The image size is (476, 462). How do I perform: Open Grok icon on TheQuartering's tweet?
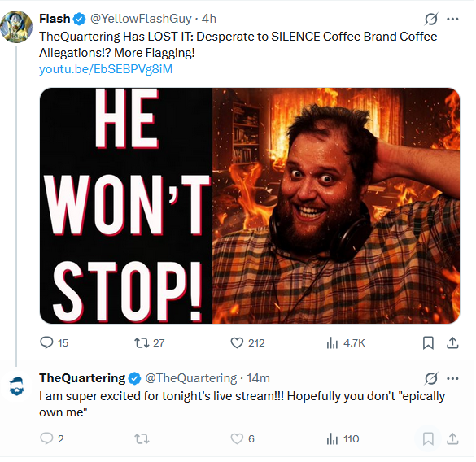(x=431, y=378)
